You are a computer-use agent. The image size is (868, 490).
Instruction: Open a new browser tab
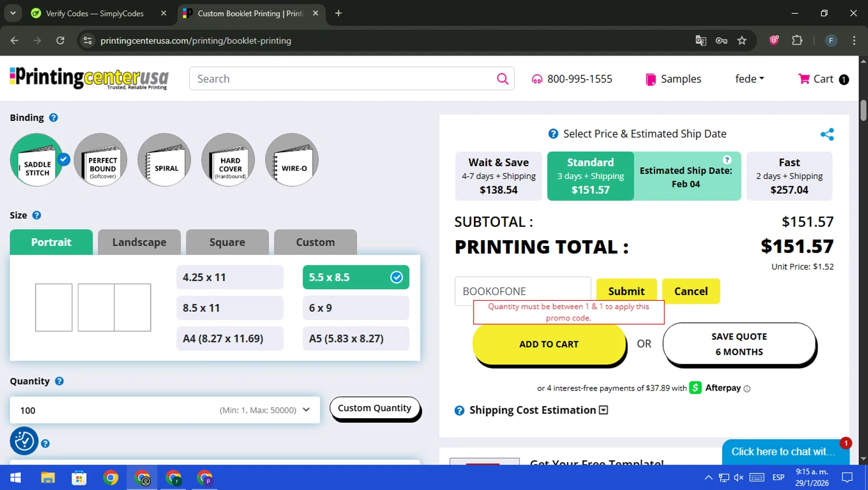click(x=339, y=13)
